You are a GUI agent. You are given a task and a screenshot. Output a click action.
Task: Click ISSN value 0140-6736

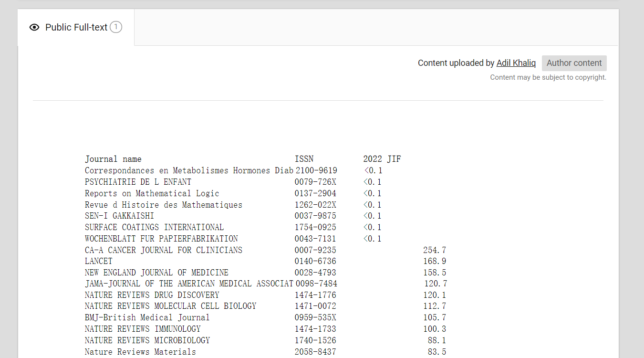pos(315,261)
